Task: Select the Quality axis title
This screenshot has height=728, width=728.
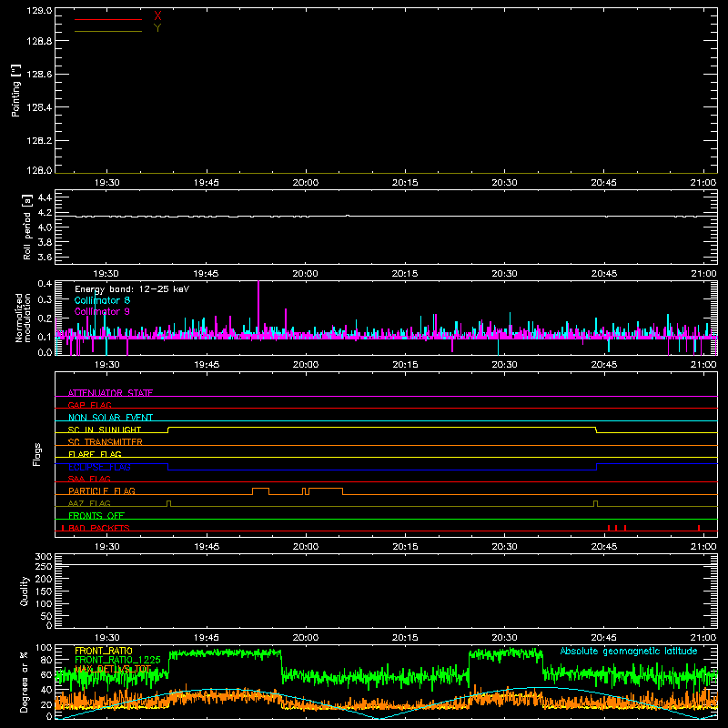Action: (25, 591)
